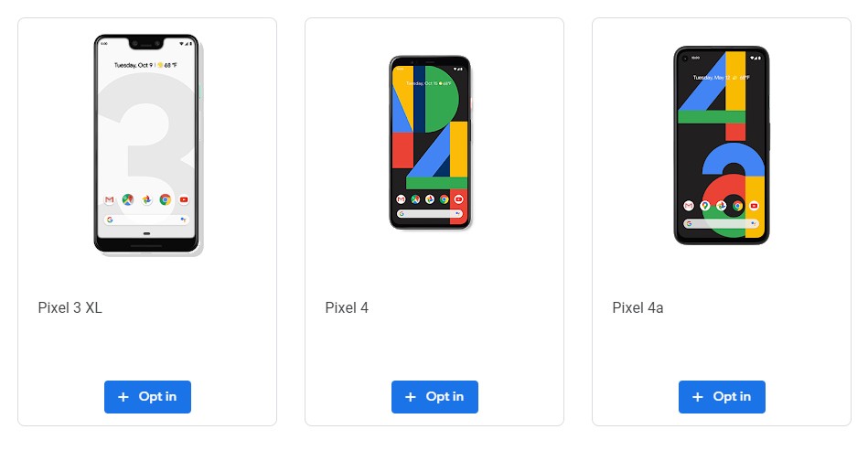
Task: Tap Gmail icon on Pixel 4a screen
Action: coord(689,206)
